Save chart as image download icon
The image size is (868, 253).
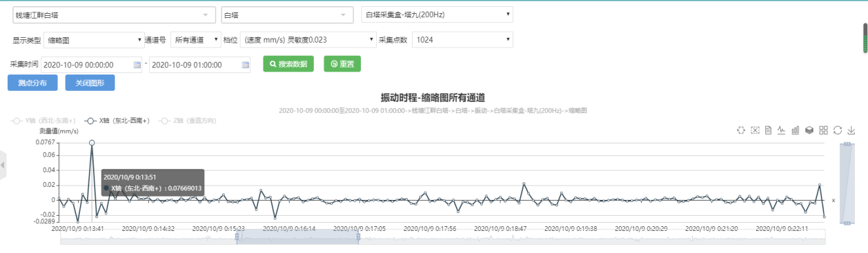(851, 130)
